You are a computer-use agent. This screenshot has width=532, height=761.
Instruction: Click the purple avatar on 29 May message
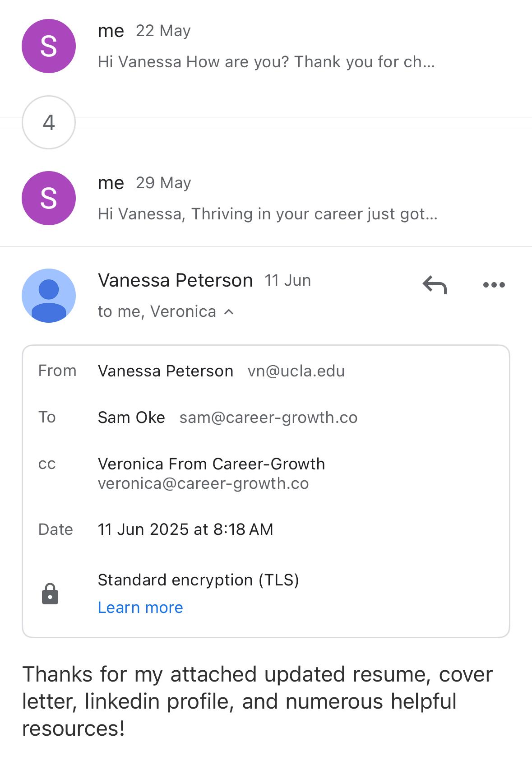pos(49,198)
